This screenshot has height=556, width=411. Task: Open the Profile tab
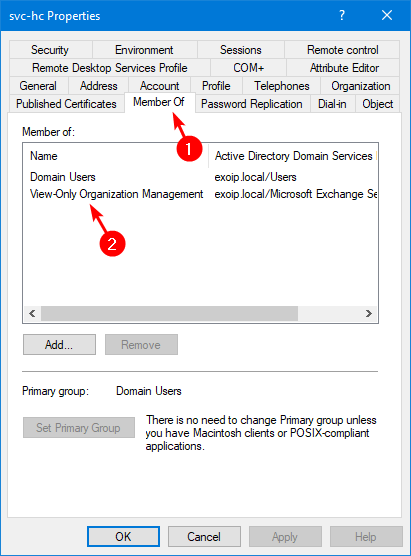pyautogui.click(x=216, y=86)
